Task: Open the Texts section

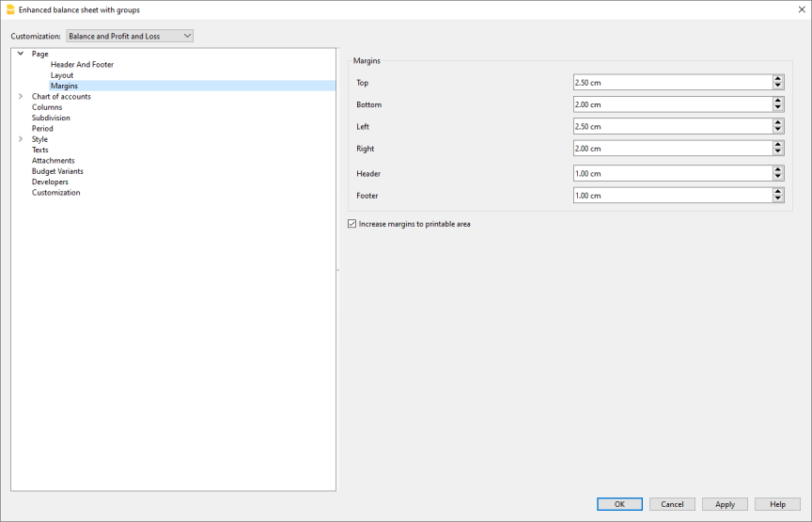Action: (x=39, y=150)
